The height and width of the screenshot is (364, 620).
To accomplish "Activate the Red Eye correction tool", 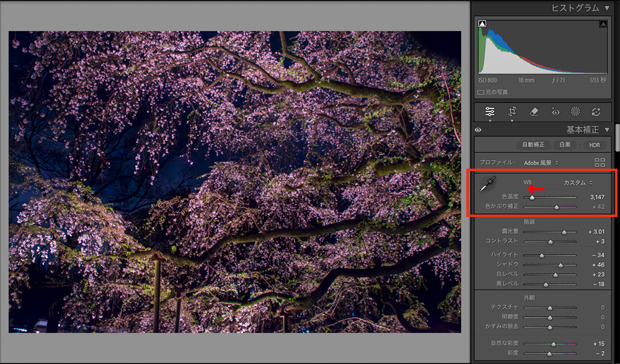I will [x=556, y=112].
